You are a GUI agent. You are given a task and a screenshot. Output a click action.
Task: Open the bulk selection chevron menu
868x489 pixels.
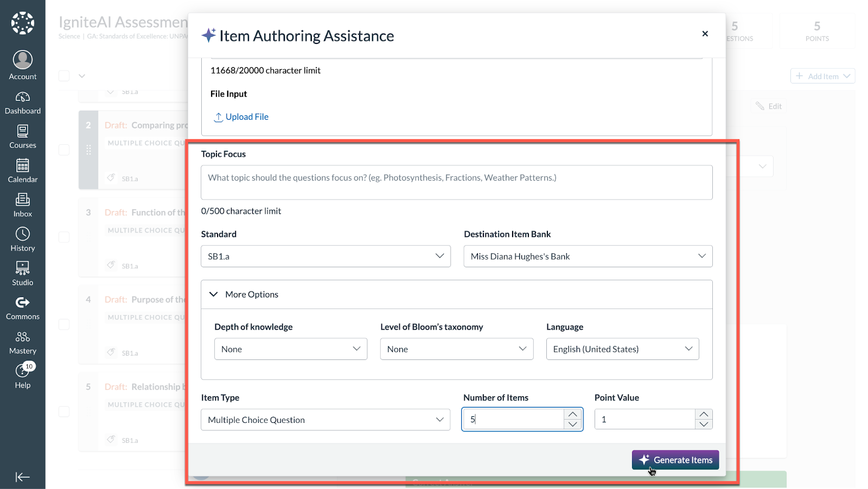tap(82, 76)
